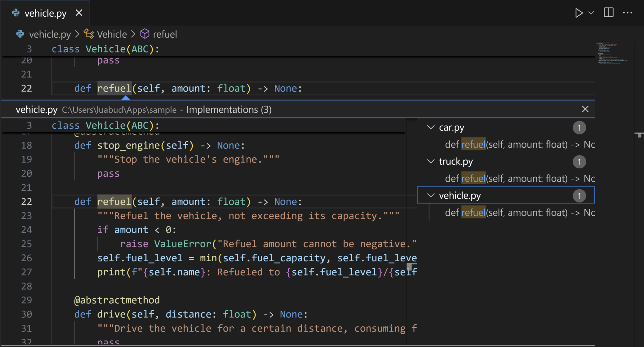Click the Python icon beside the breadcrumb path
644x347 pixels.
click(x=19, y=34)
